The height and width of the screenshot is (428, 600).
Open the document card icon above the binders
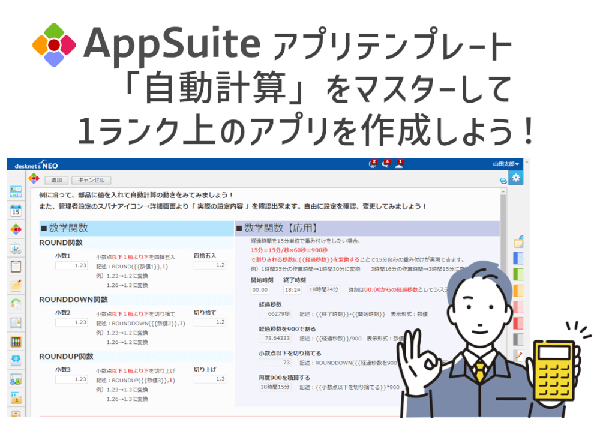point(16,323)
